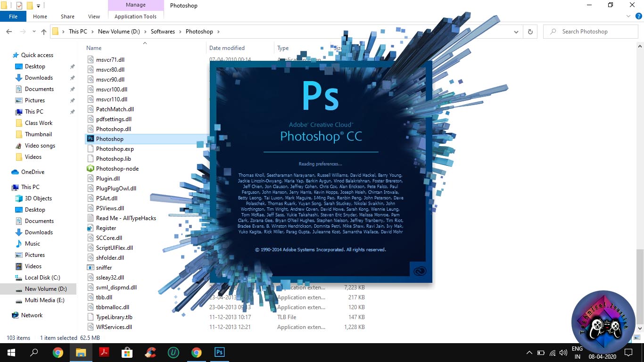Sort by Date modified column header
Screen dimensions: 644x362
tap(227, 48)
